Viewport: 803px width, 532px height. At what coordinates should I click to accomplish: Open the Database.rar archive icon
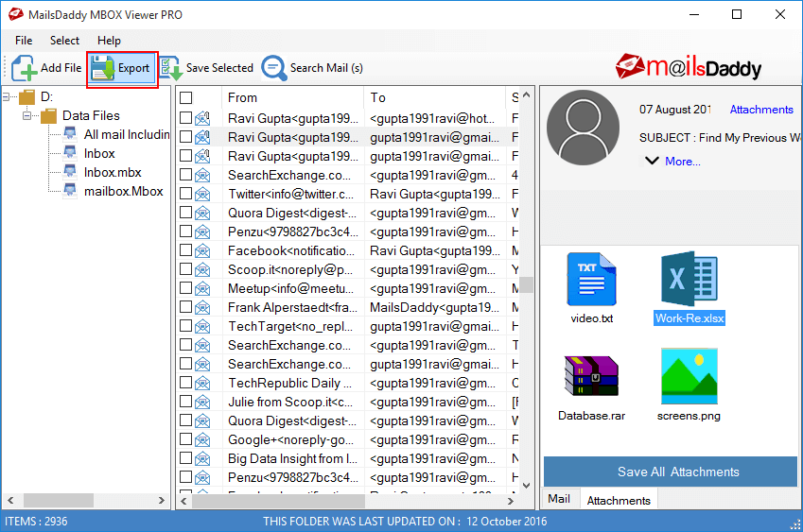(x=591, y=376)
